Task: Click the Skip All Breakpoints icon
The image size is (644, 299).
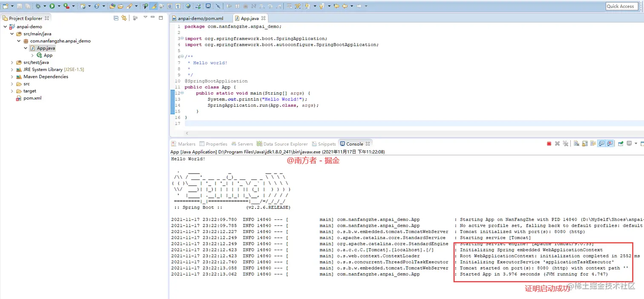Action: [x=218, y=6]
